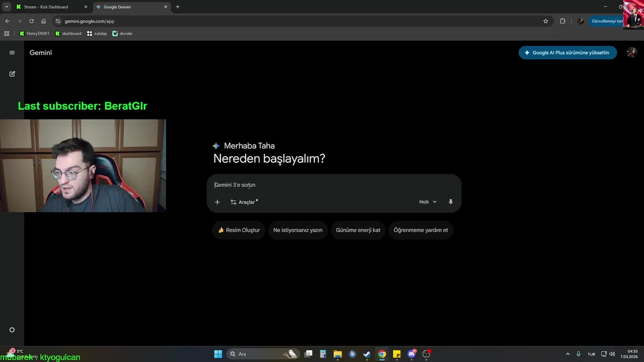Open File Explorer from the taskbar
The image size is (644, 362).
[338, 354]
